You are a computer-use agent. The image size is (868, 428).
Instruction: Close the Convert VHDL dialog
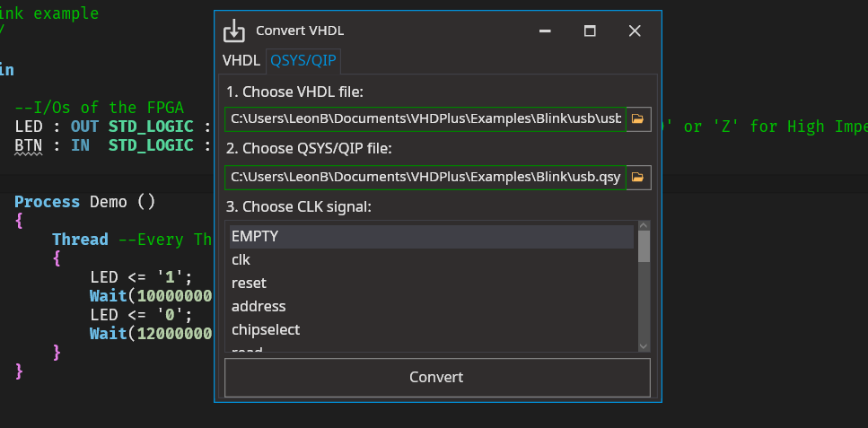(x=635, y=31)
